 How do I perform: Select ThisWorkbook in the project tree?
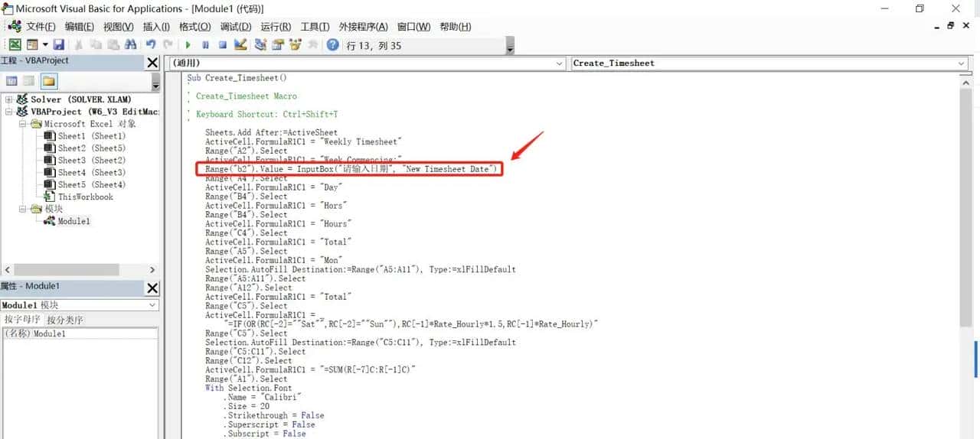point(85,197)
